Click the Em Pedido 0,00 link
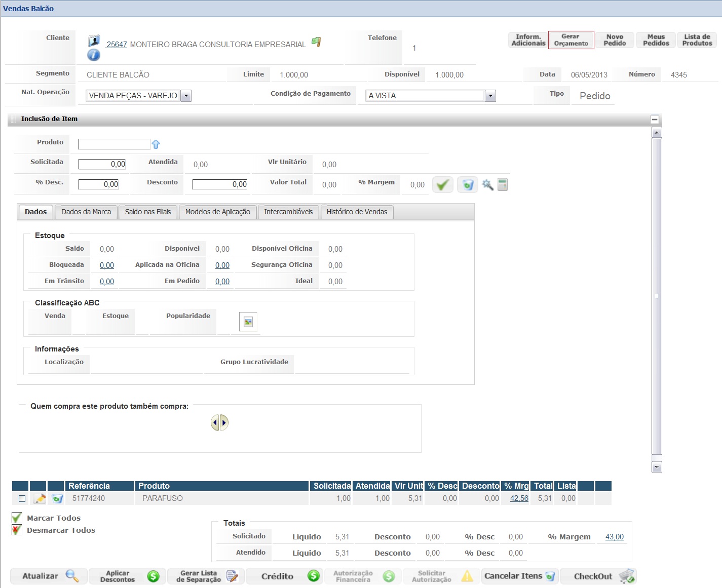 coord(222,282)
